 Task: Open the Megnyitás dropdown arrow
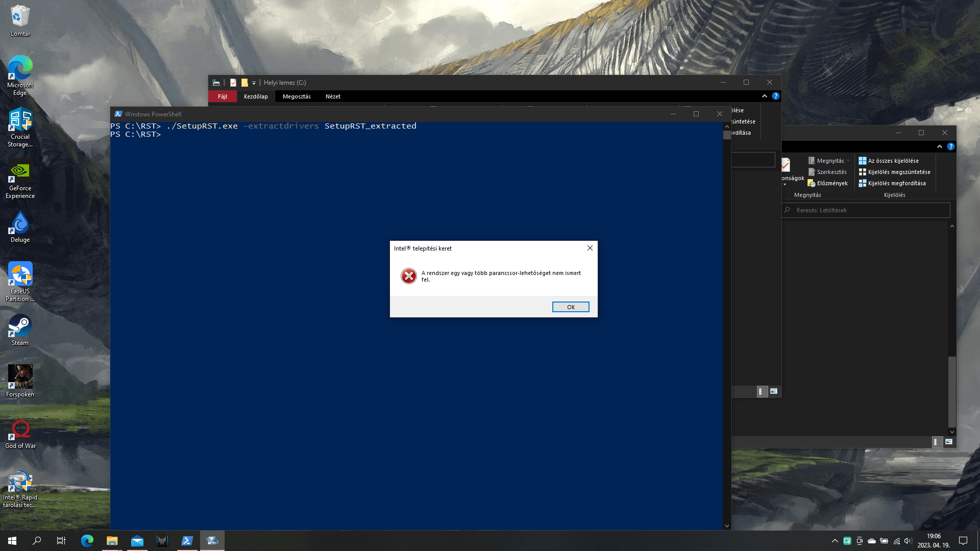[849, 160]
